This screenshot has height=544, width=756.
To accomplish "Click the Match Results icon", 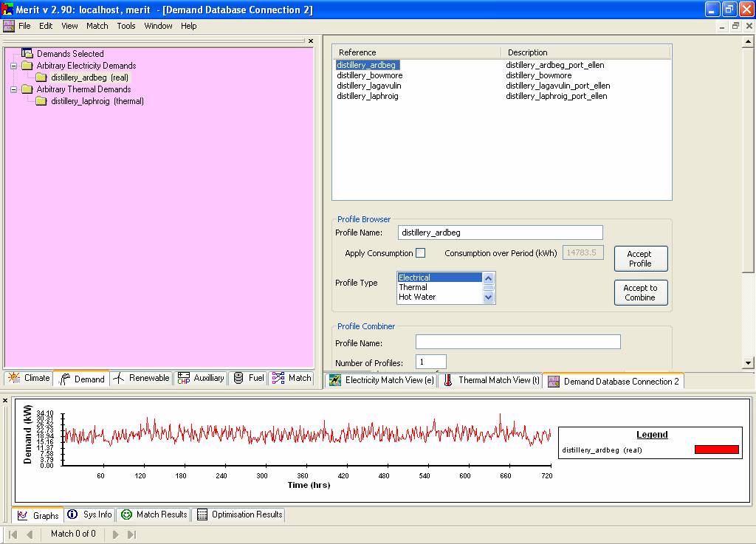I will [x=126, y=514].
